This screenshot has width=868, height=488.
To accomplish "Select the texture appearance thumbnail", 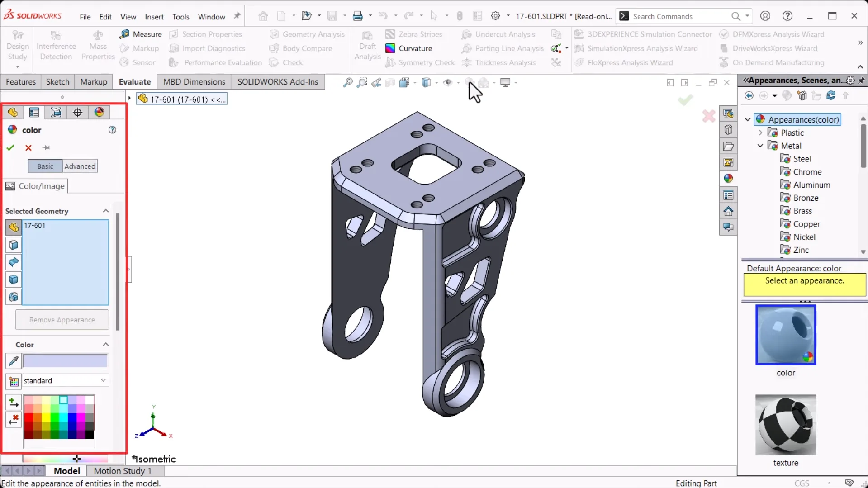I will [x=785, y=425].
